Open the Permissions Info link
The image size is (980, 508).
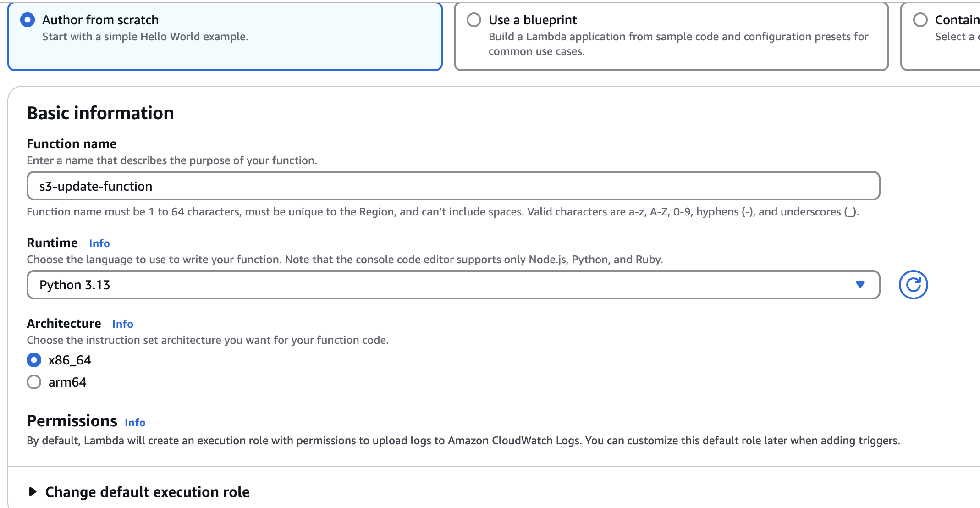coord(135,423)
